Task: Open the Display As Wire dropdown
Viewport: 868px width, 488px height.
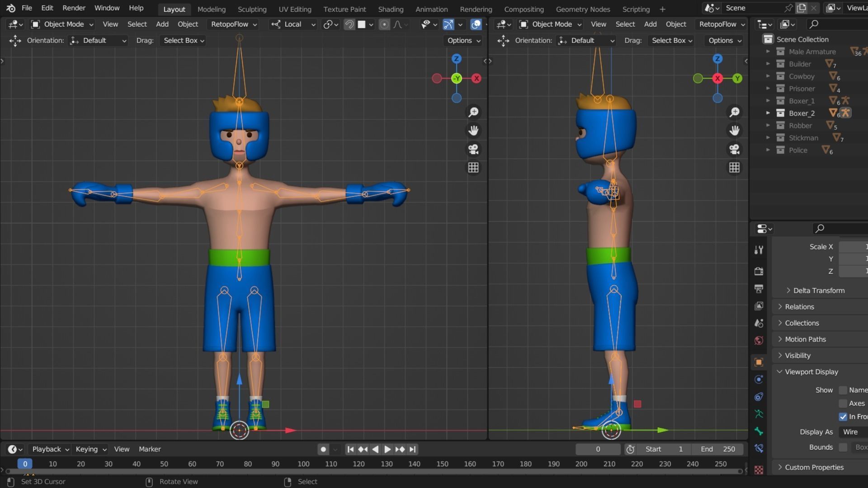Action: pyautogui.click(x=853, y=432)
